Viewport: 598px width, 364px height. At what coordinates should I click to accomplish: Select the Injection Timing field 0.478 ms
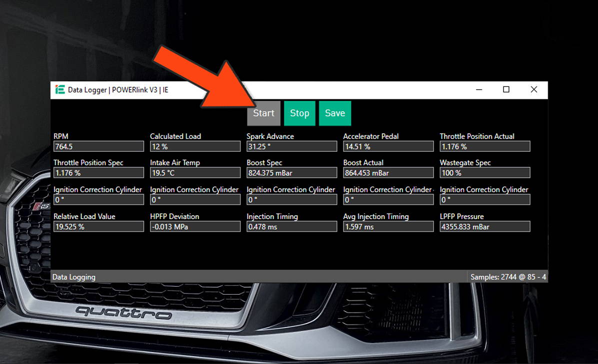[x=292, y=227]
